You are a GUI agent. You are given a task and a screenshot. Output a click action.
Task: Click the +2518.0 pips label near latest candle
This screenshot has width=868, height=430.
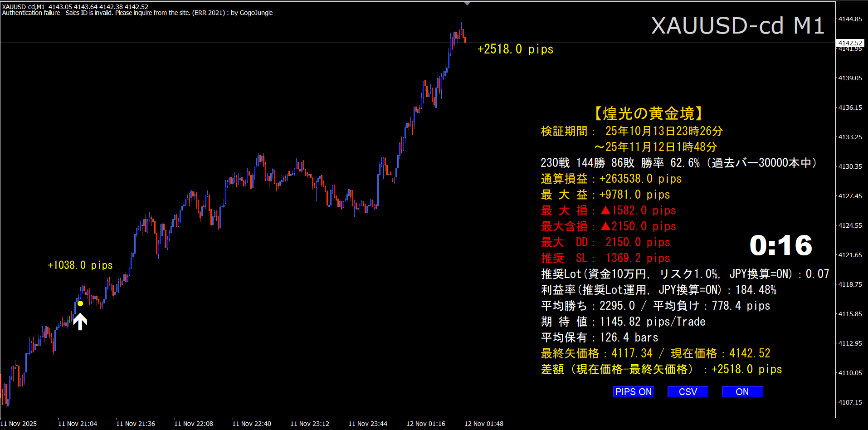(x=515, y=49)
